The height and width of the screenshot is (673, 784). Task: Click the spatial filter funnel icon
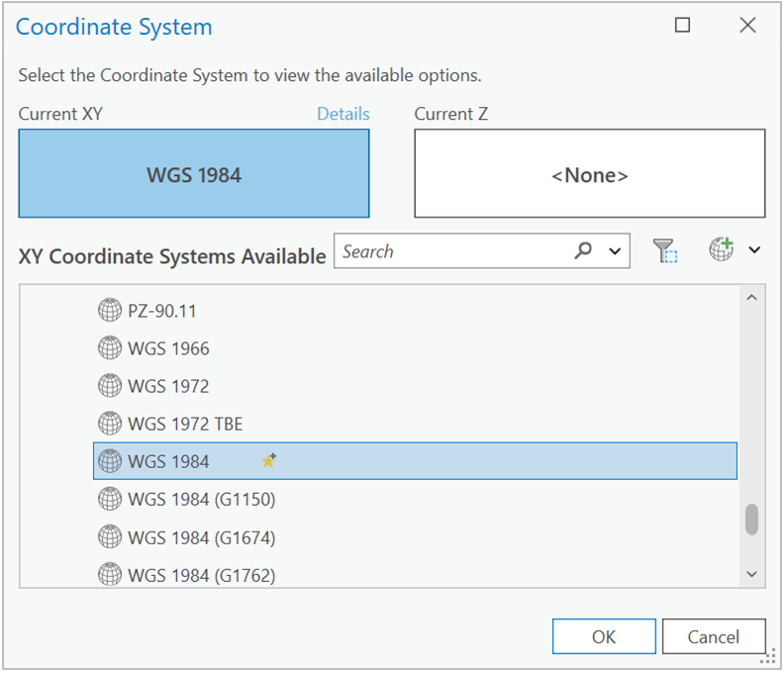[x=665, y=251]
